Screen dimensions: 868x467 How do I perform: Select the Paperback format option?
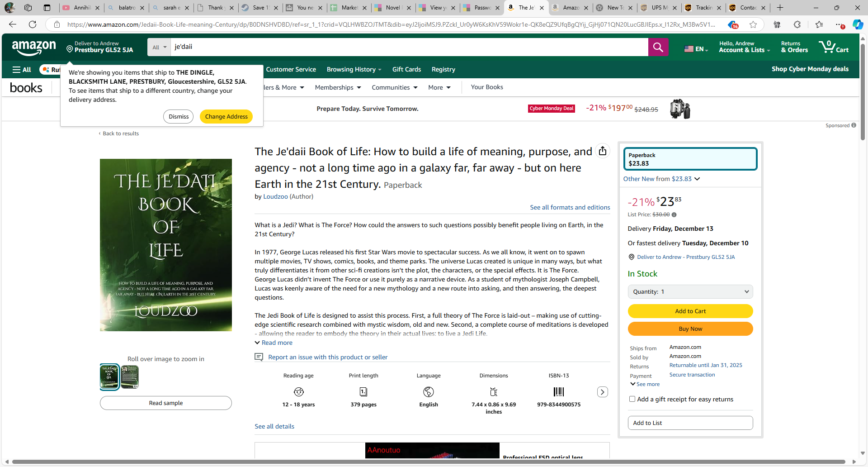tap(690, 159)
